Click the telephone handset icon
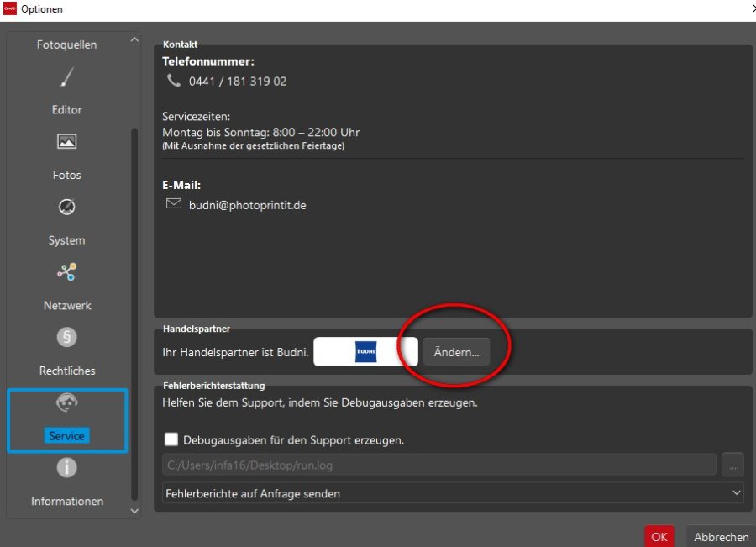This screenshot has height=547, width=756. 174,81
